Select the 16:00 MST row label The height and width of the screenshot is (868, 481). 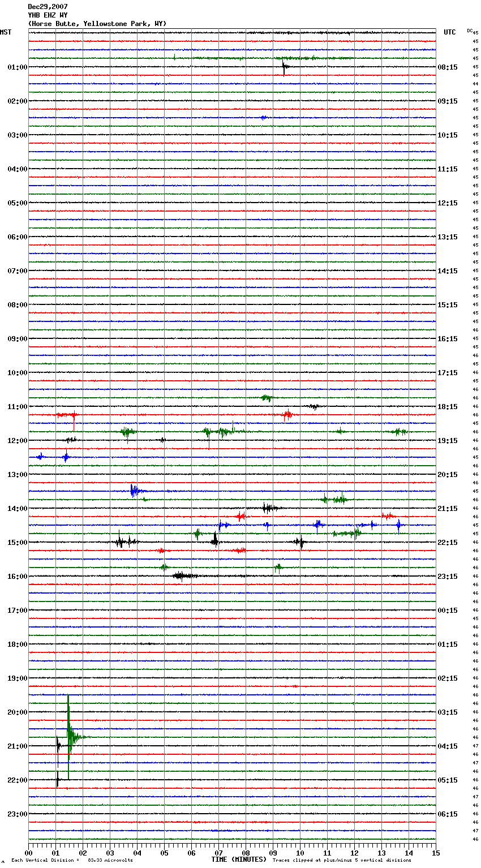[18, 577]
